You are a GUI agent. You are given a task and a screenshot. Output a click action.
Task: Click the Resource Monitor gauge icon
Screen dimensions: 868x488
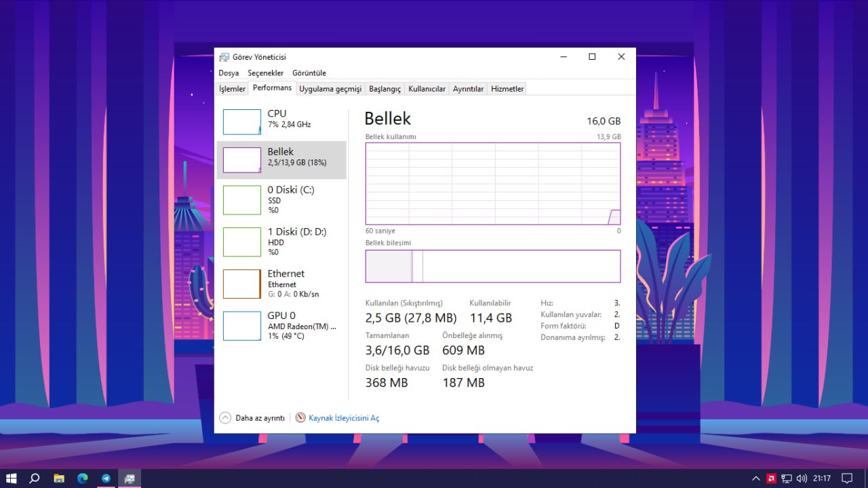coord(300,418)
